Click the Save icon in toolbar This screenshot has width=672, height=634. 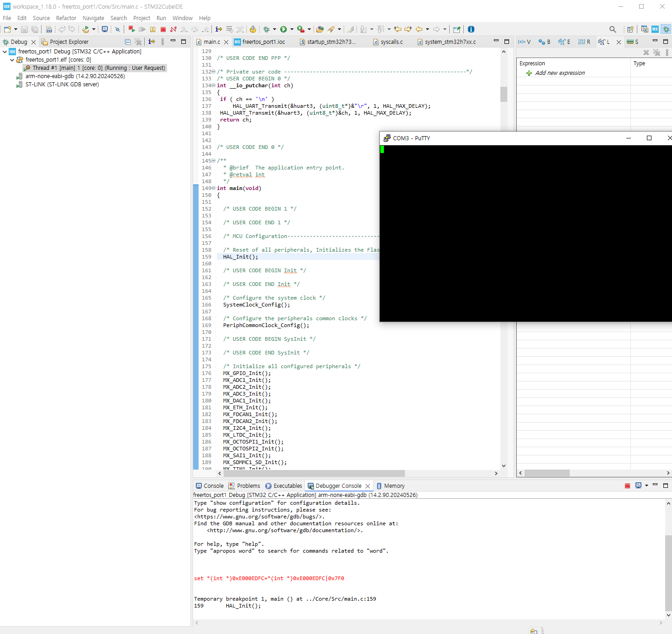pos(24,29)
